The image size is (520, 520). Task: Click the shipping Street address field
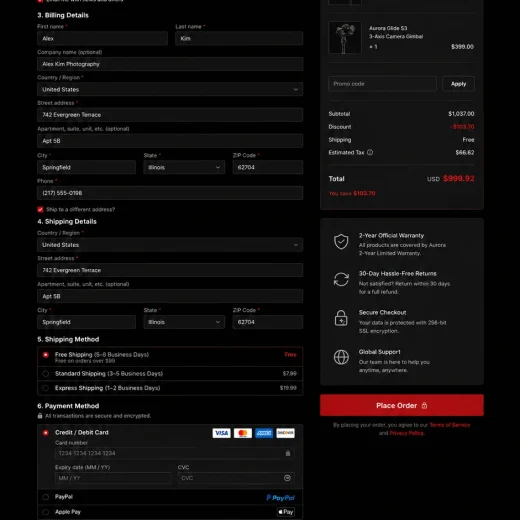pos(170,270)
